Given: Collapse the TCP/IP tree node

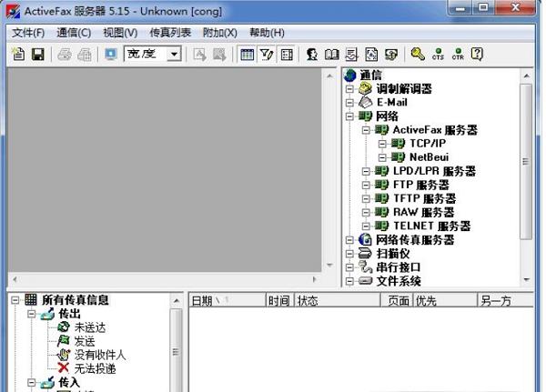Looking at the screenshot, I should tap(382, 144).
